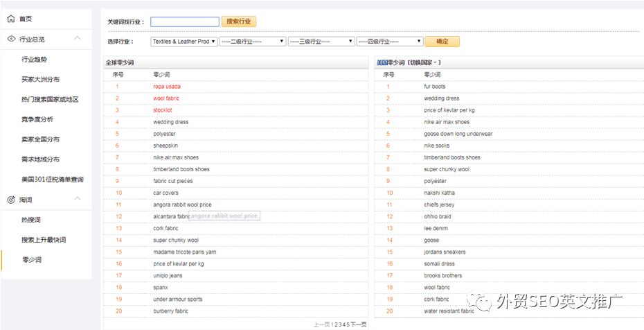Viewport: 644px width, 330px height.
Task: Open 热门搜索国家或地区 in the sidebar
Action: pyautogui.click(x=50, y=99)
